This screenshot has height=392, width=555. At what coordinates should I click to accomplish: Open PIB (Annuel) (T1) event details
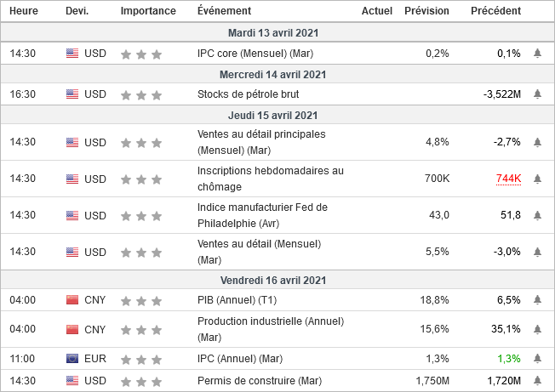click(x=233, y=300)
